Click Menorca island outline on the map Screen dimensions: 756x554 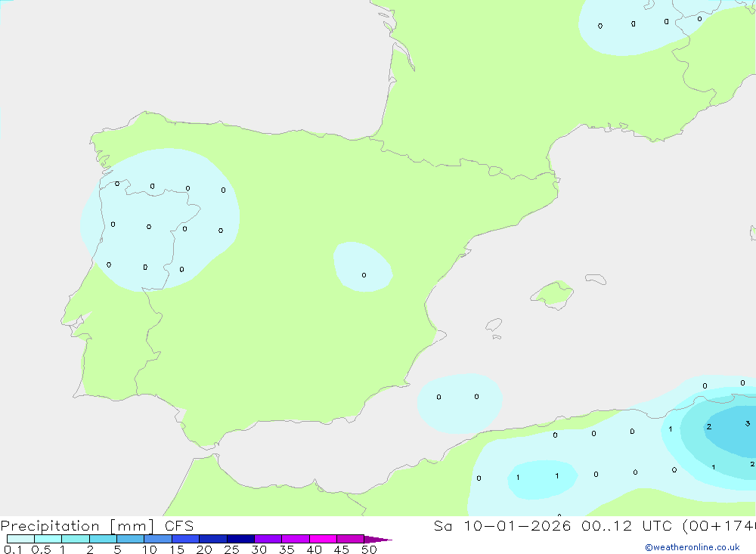tap(596, 279)
